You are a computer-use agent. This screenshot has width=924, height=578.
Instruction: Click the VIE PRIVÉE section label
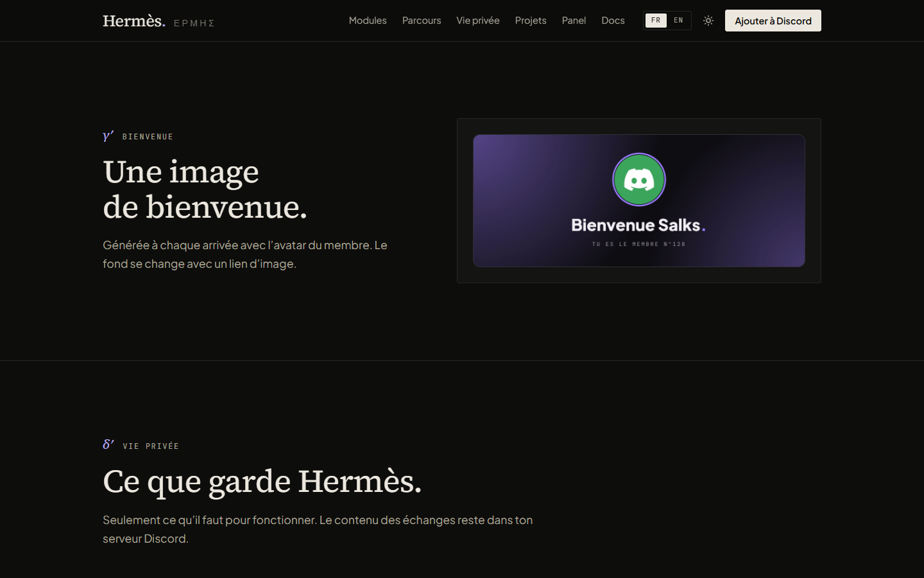151,446
